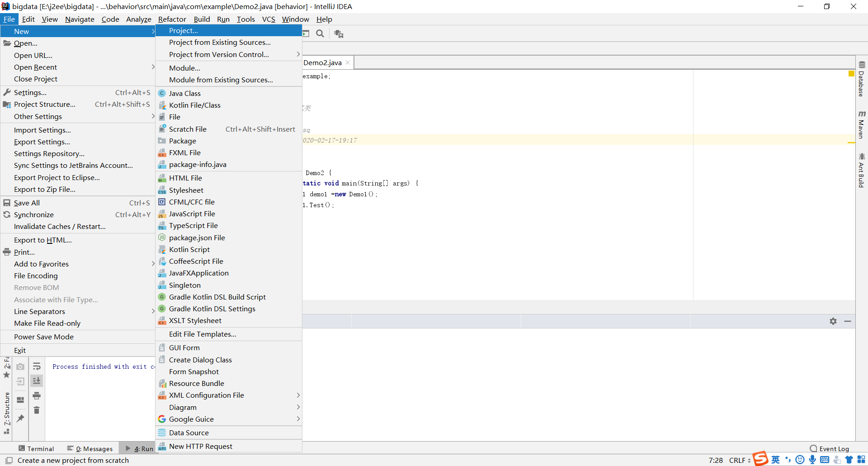Toggle soft-wrap in the Run console
The image size is (868, 466).
(37, 366)
